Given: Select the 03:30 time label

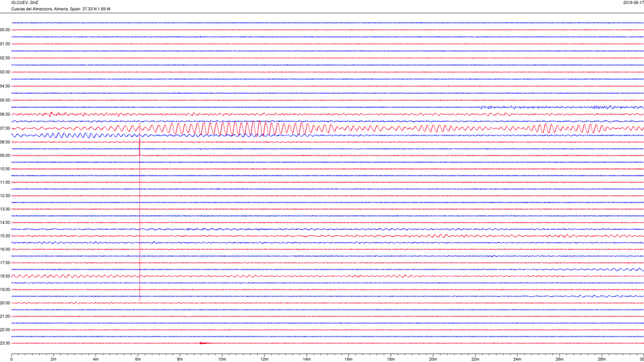Looking at the screenshot, I should [5, 72].
